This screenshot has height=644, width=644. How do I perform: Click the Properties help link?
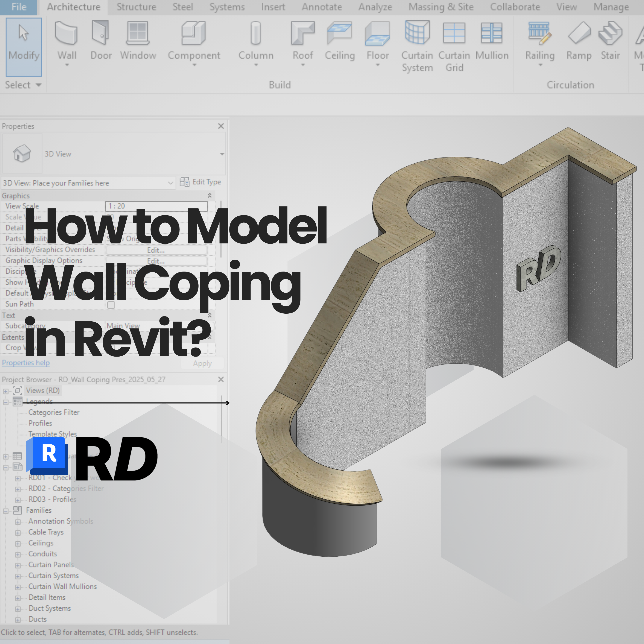[x=26, y=363]
